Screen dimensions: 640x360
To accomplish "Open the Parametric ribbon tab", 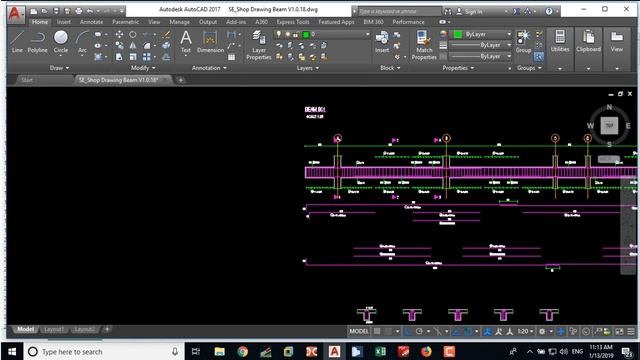I will [x=125, y=22].
